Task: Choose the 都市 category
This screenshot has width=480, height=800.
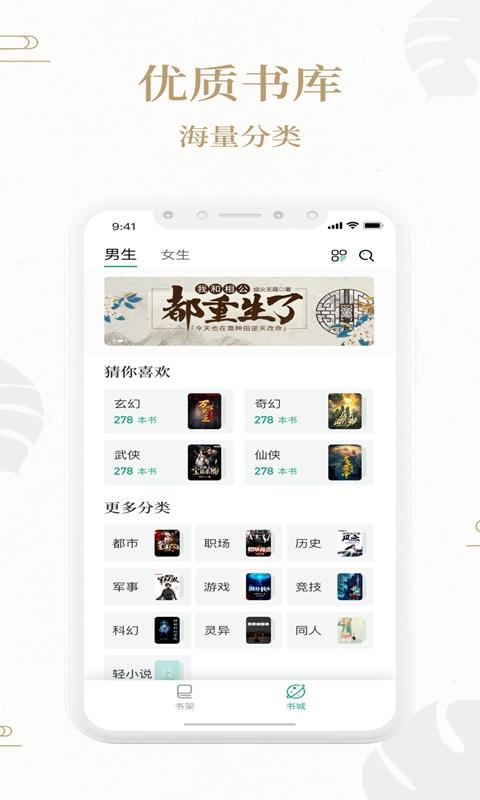Action: point(147,543)
